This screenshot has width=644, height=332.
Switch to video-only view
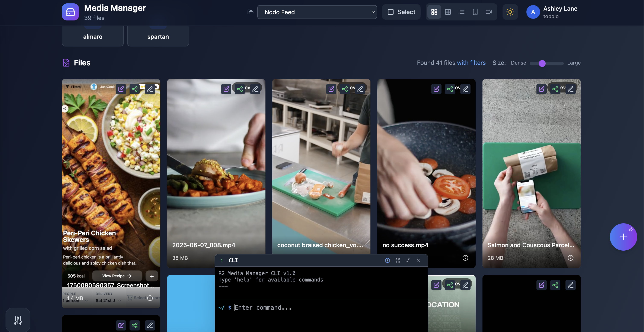coord(489,12)
